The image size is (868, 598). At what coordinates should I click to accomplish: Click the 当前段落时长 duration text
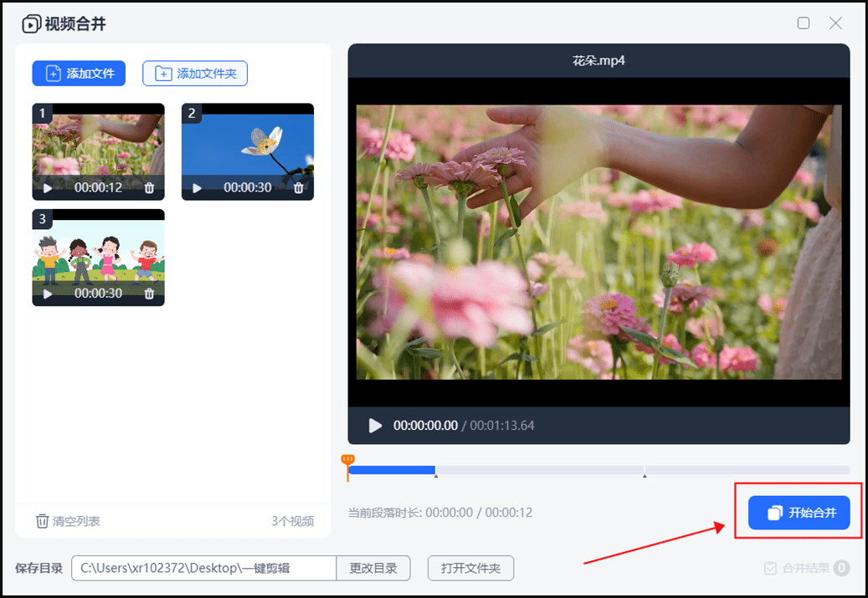pos(440,513)
